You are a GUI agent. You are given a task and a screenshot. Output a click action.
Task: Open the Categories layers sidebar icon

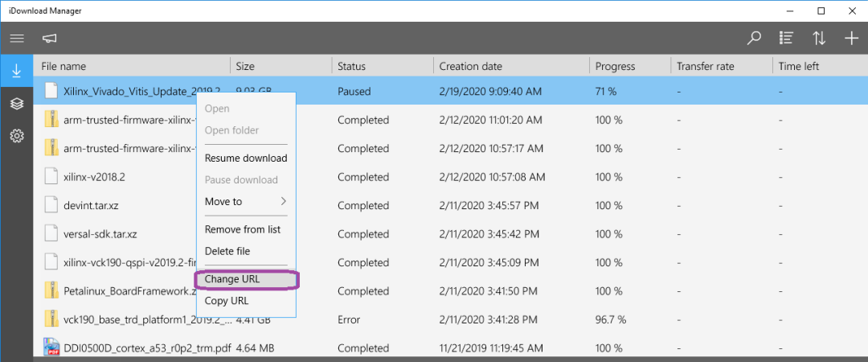point(17,104)
